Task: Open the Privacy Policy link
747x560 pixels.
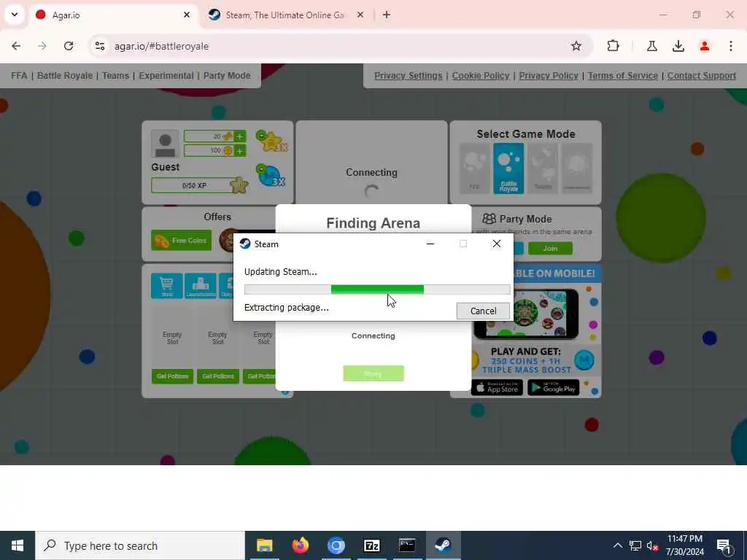Action: pyautogui.click(x=549, y=76)
